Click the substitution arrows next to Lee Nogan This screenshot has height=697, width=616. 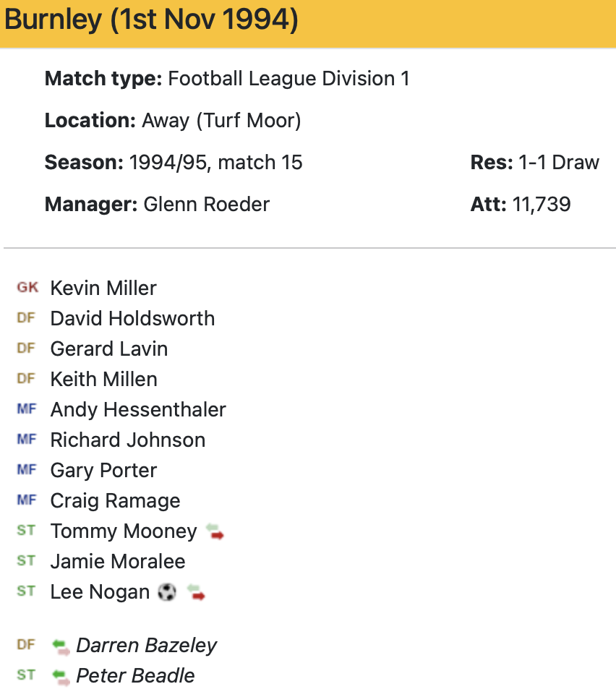pyautogui.click(x=196, y=592)
